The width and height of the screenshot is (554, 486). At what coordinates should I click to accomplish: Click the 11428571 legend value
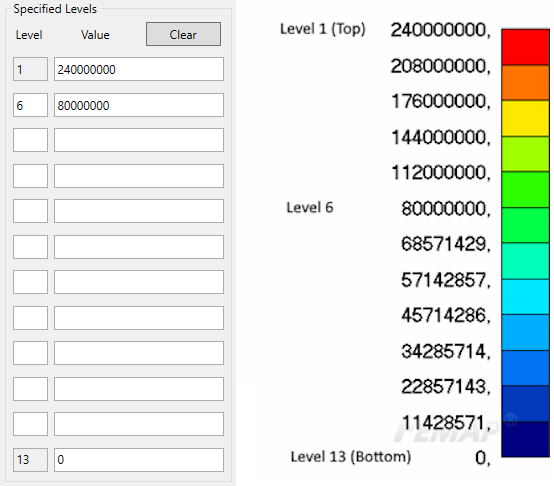(x=447, y=423)
